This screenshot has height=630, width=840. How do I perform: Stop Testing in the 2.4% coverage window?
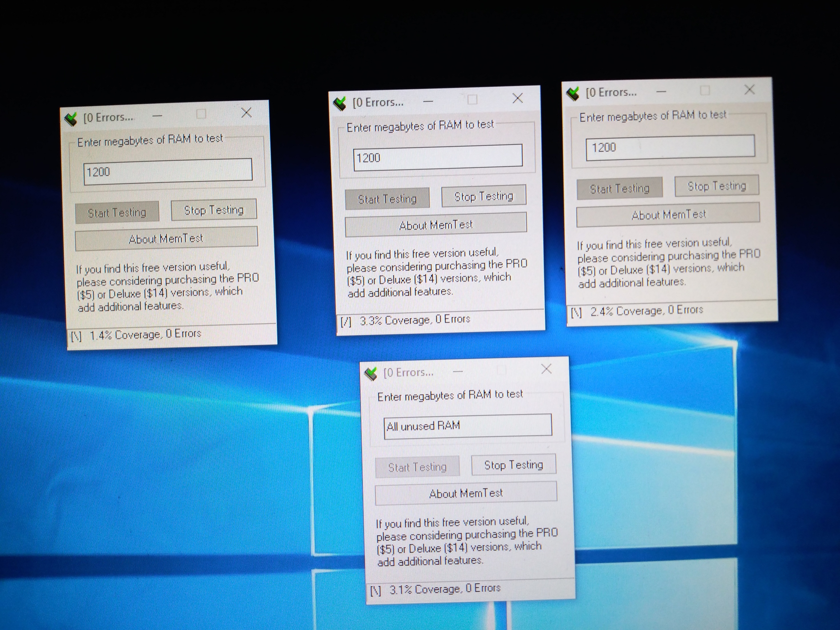(x=717, y=186)
